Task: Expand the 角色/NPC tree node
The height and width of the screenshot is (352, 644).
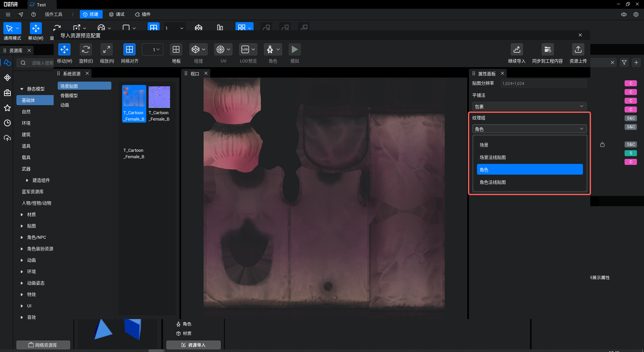Action: coord(22,237)
